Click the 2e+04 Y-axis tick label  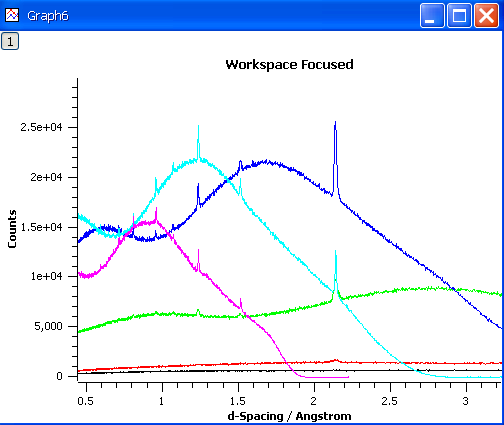[x=46, y=177]
